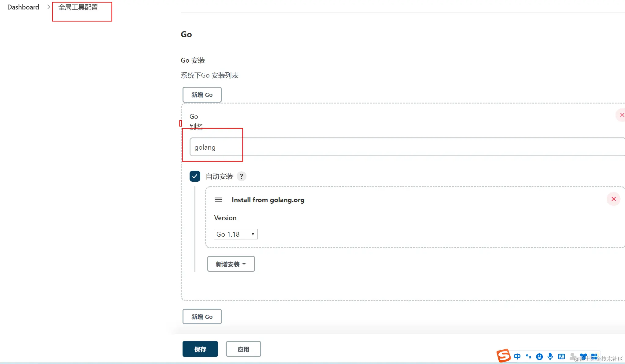Image resolution: width=625 pixels, height=364 pixels.
Task: Open the Go 1.18 version dropdown
Action: [235, 234]
